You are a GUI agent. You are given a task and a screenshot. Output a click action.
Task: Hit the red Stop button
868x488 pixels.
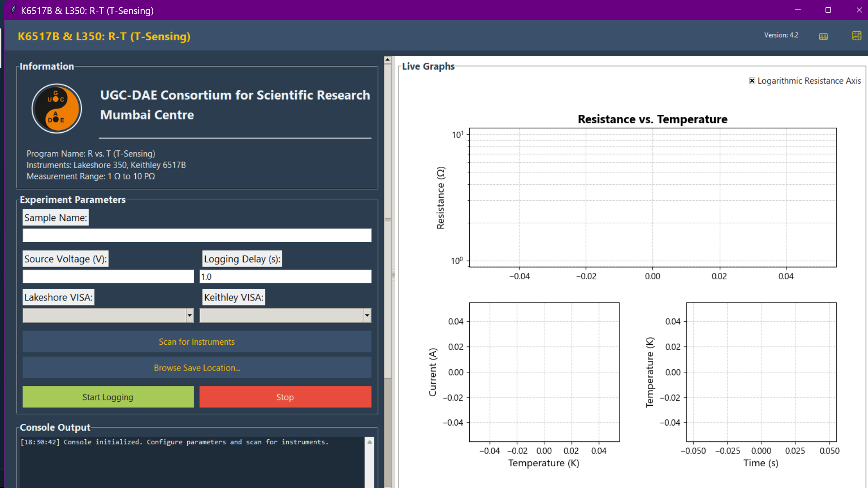pos(285,397)
